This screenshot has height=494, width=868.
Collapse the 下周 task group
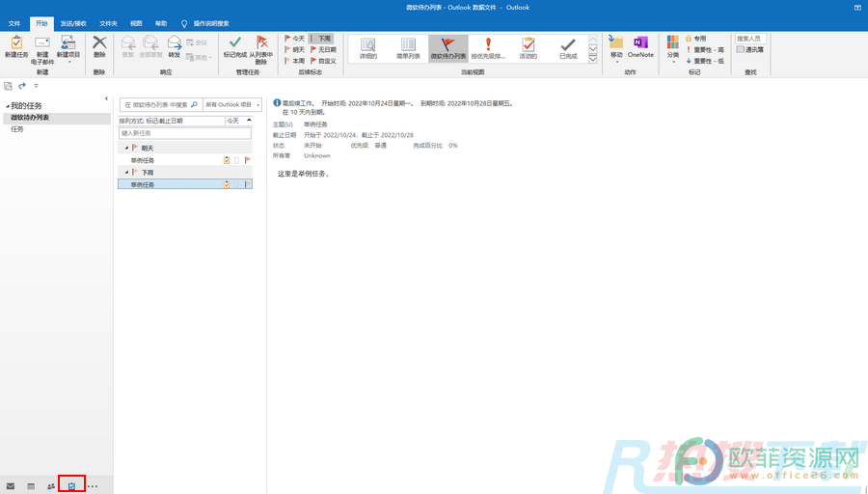(x=126, y=173)
